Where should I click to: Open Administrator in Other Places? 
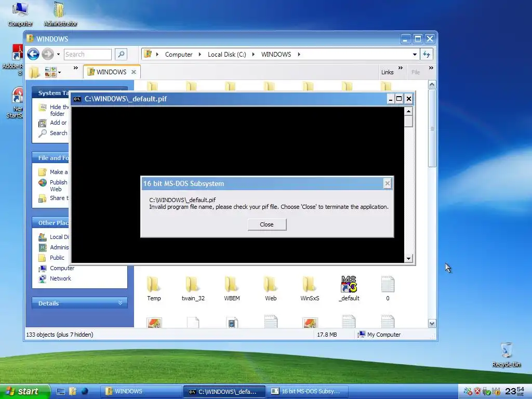(54, 247)
